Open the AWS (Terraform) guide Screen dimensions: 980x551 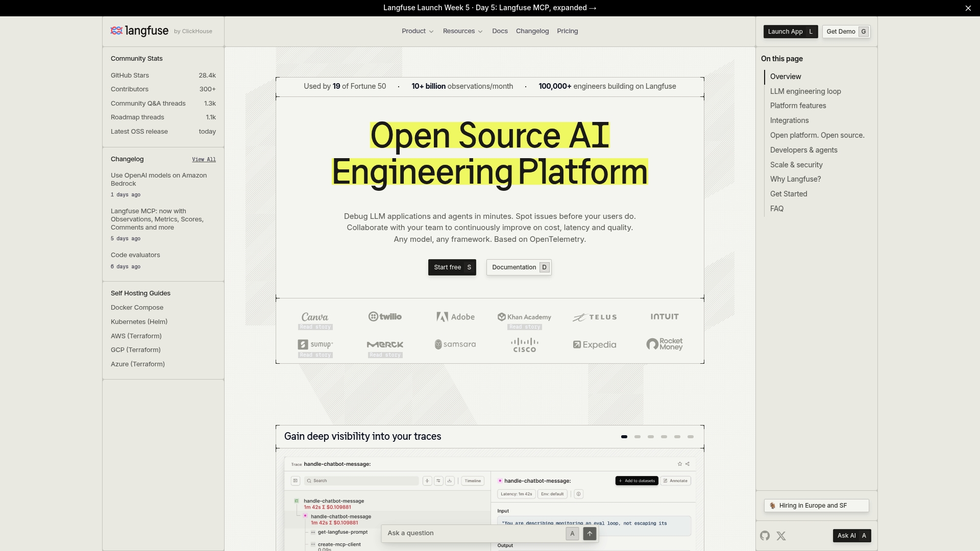[136, 336]
